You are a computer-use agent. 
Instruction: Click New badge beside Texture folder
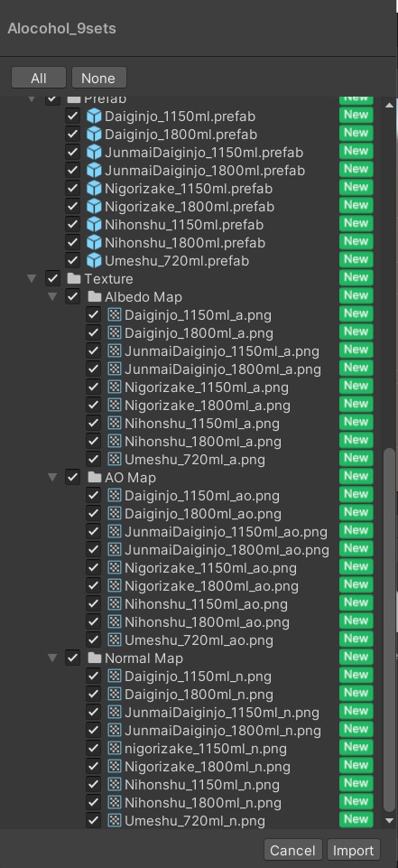tap(356, 276)
